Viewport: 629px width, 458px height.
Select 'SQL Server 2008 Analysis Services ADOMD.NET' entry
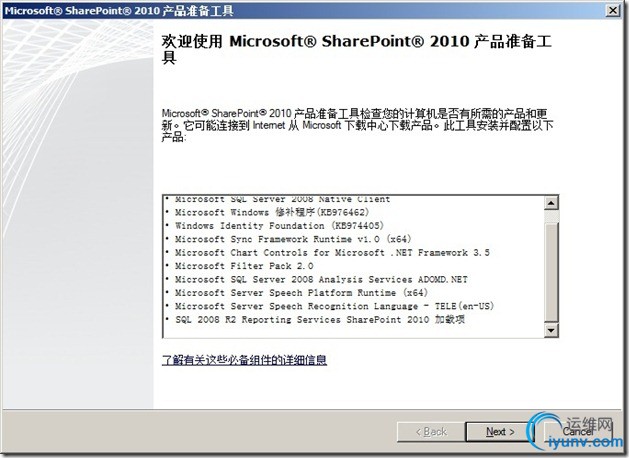click(321, 280)
